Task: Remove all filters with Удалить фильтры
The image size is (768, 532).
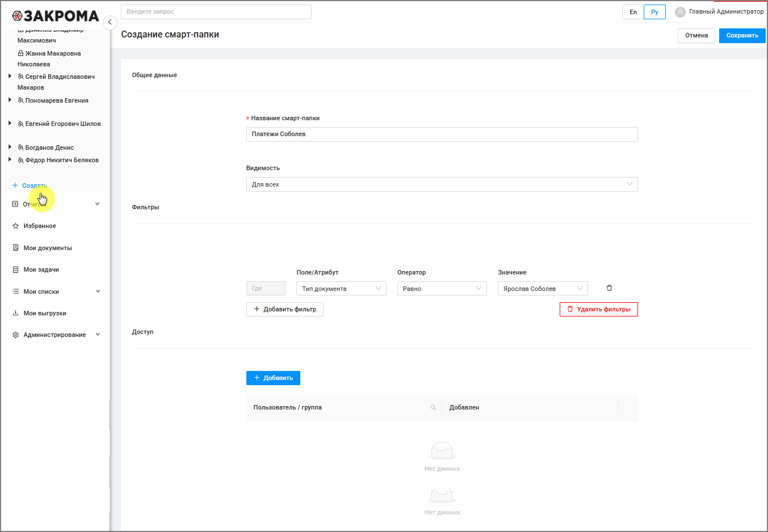Action: 599,309
